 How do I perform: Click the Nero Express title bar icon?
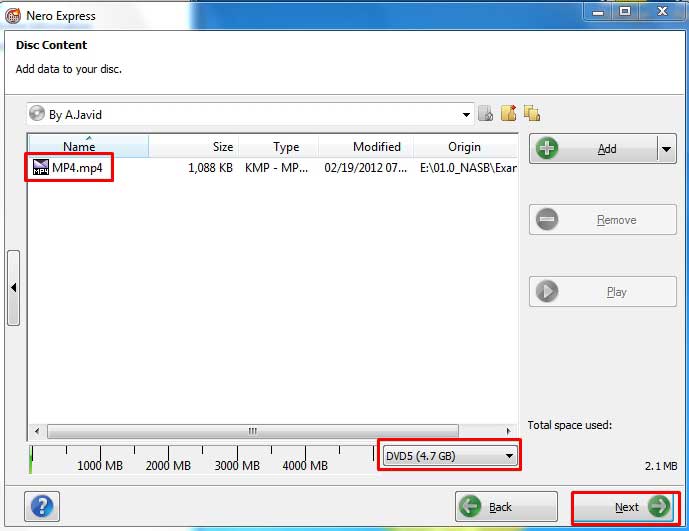13,15
